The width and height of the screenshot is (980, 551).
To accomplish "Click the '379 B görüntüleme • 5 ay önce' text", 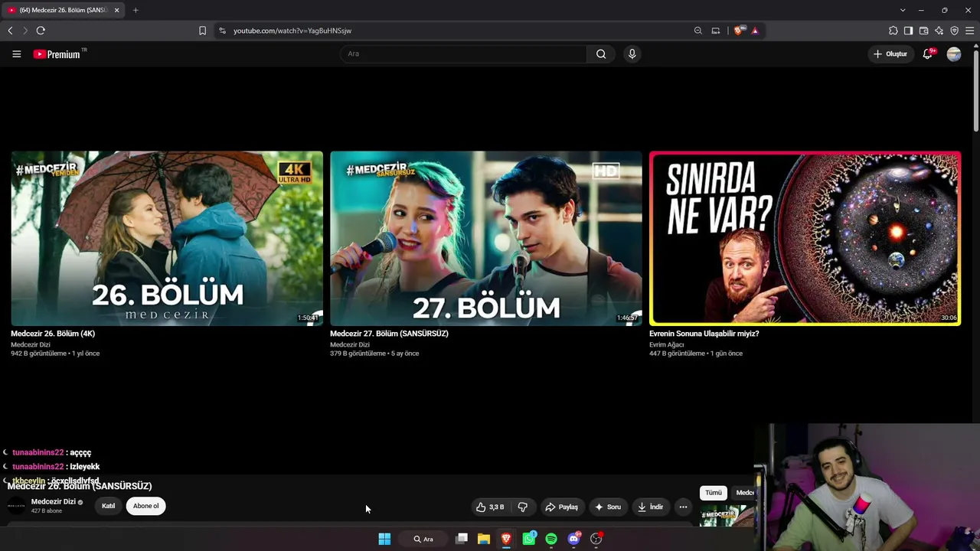I will pos(374,354).
